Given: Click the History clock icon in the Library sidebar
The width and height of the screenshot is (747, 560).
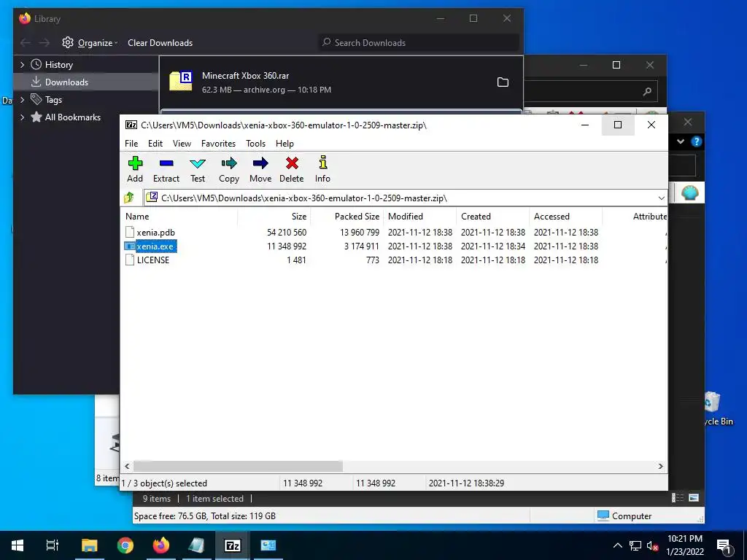Looking at the screenshot, I should click(x=36, y=64).
